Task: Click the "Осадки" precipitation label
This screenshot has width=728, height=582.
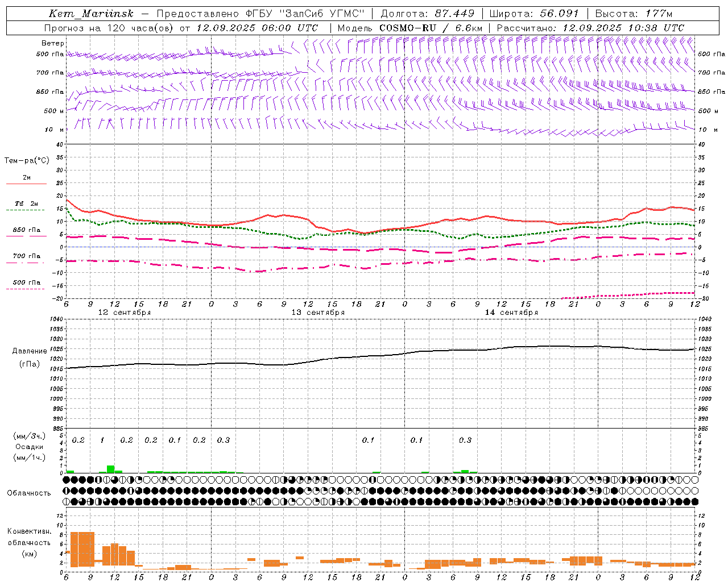Action: coord(29,447)
